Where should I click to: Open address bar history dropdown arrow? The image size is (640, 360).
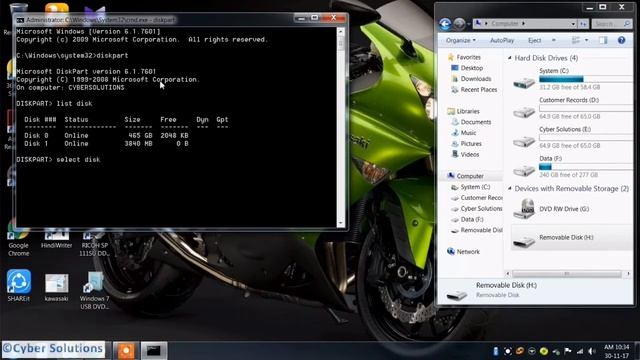tap(573, 24)
